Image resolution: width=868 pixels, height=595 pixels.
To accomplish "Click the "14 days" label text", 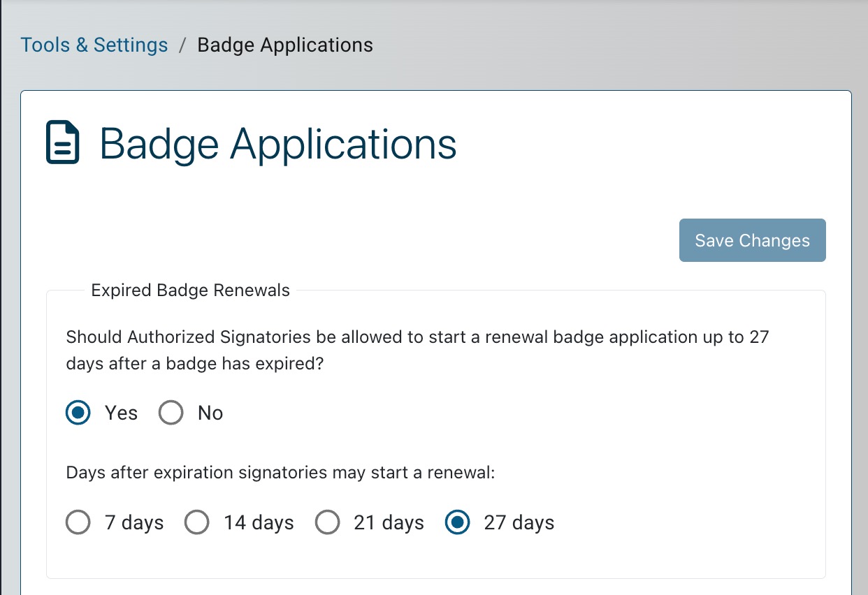I will [x=259, y=523].
